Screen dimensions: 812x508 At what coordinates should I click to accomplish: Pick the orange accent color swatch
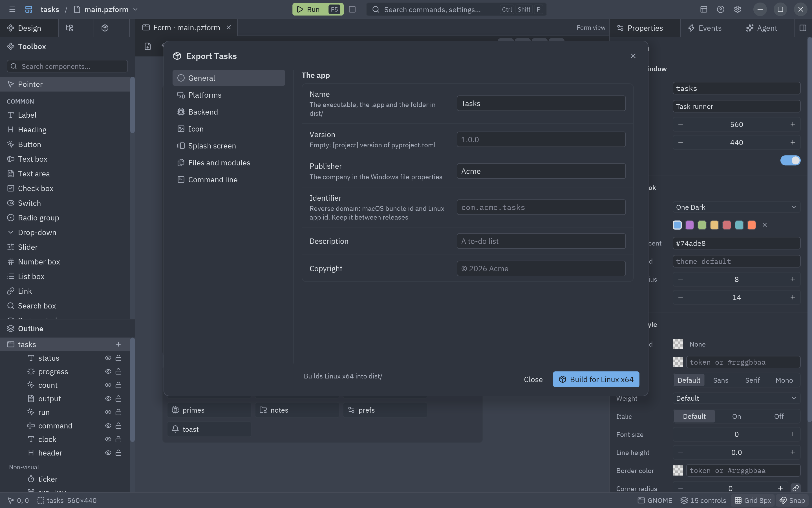(x=752, y=225)
